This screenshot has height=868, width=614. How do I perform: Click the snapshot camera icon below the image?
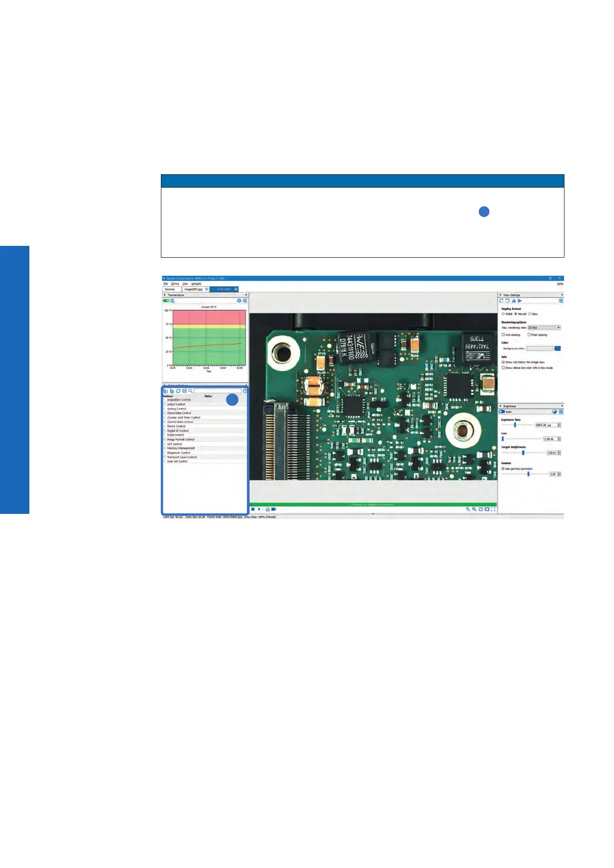[268, 509]
